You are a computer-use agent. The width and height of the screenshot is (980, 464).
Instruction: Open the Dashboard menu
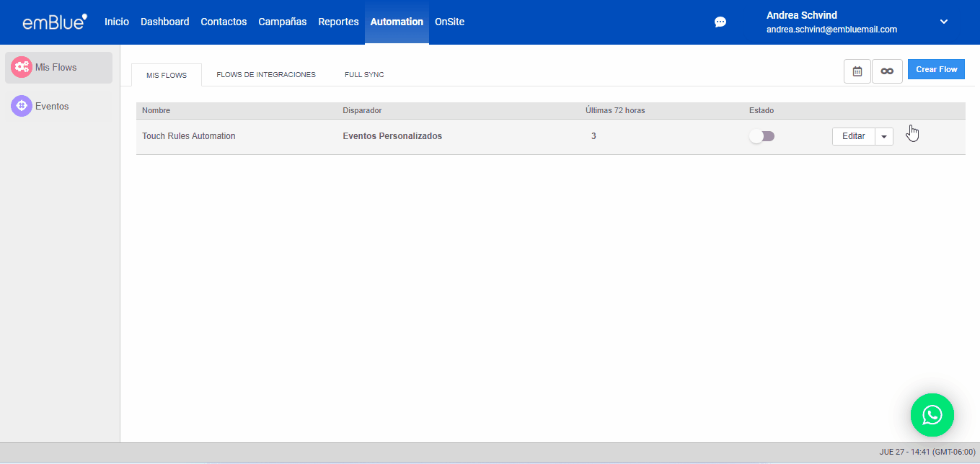[165, 22]
